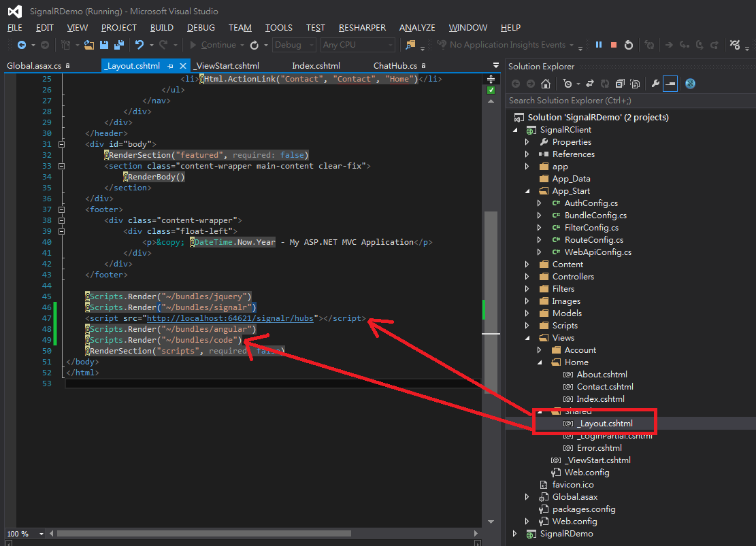This screenshot has width=756, height=546.
Task: Switch to the ChatHub.cs tab
Action: click(x=395, y=66)
